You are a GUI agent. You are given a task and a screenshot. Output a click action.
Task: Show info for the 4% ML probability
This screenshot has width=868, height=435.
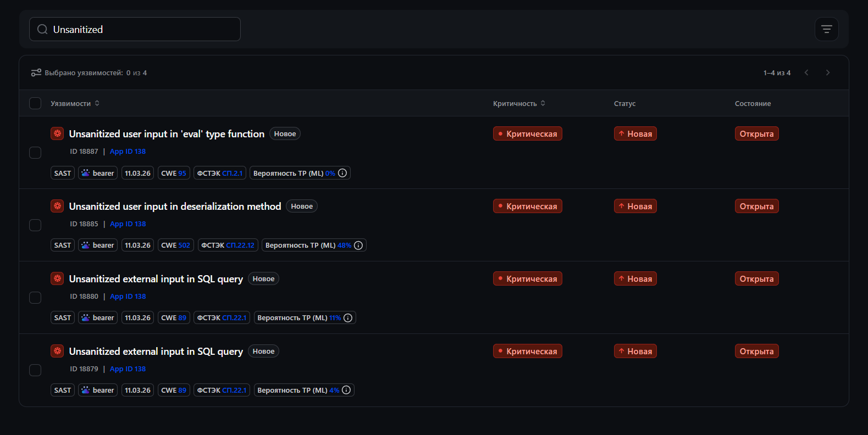pos(346,390)
